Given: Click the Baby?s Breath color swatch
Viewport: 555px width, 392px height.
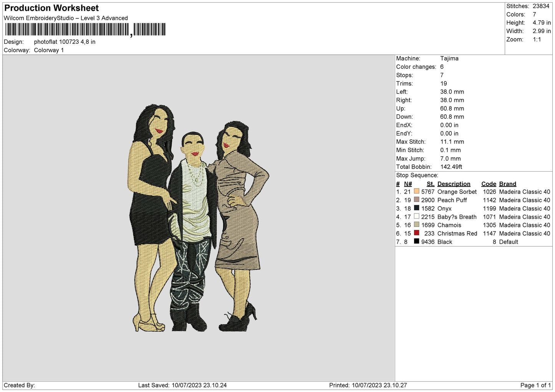Looking at the screenshot, I should (416, 217).
